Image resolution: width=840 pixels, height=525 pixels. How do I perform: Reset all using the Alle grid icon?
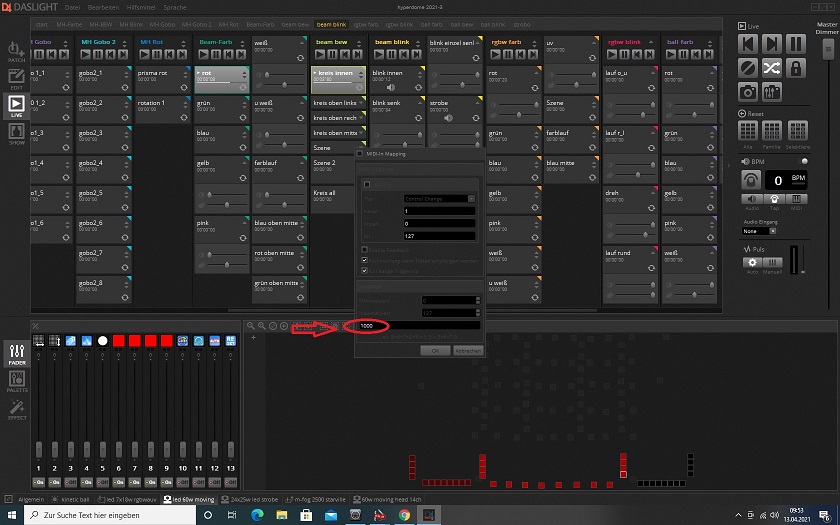(x=748, y=130)
